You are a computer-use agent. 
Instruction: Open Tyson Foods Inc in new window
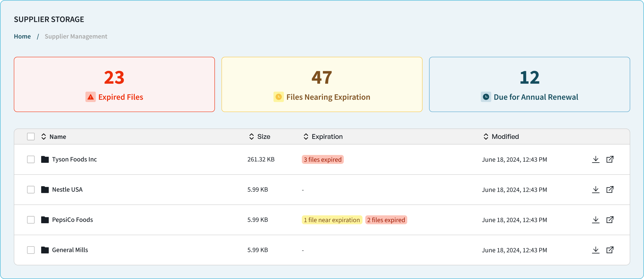pos(610,159)
